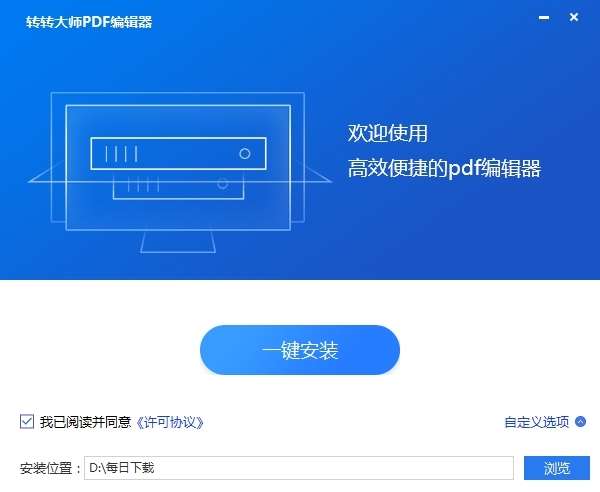Click the 自定义选项 text
Viewport: 600px width, 492px height.
coord(536,422)
